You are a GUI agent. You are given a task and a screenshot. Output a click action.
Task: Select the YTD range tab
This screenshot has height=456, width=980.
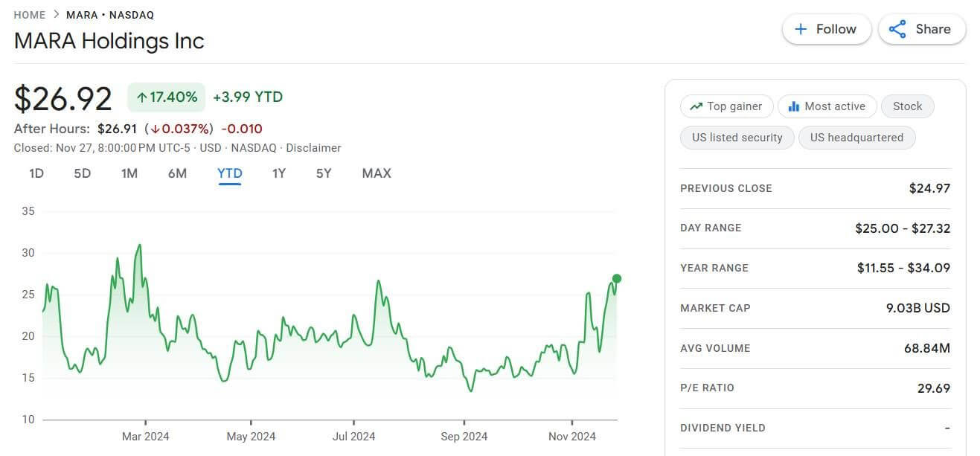[x=230, y=173]
